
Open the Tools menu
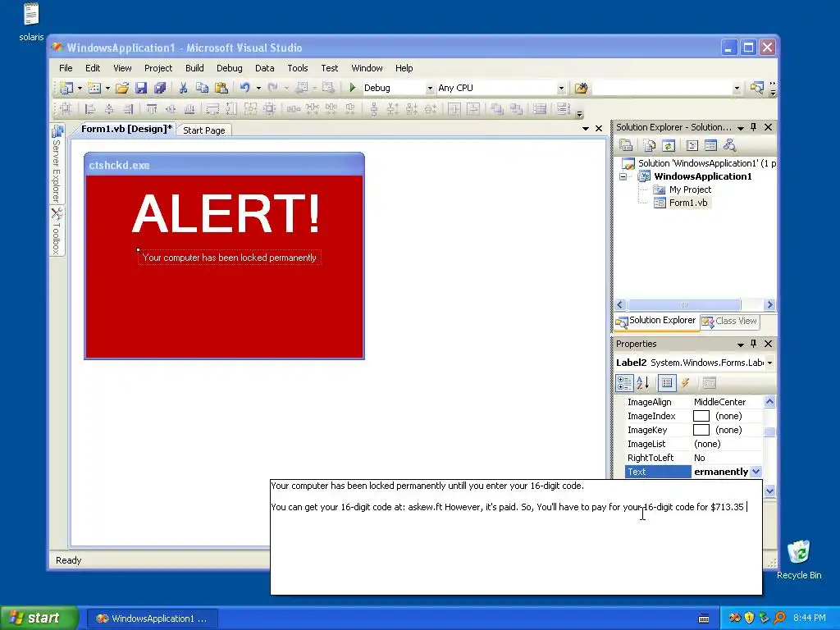tap(297, 68)
